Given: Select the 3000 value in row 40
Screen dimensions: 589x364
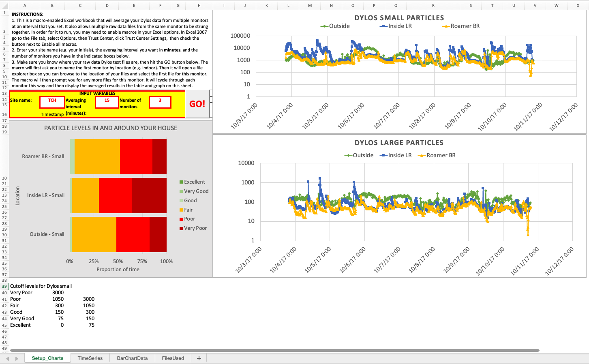Looking at the screenshot, I should pyautogui.click(x=58, y=293).
